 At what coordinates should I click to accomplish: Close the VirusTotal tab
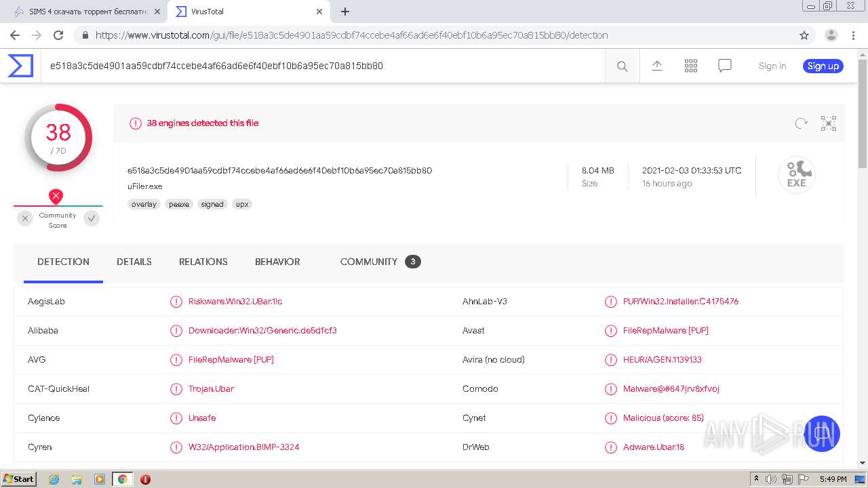[x=319, y=12]
